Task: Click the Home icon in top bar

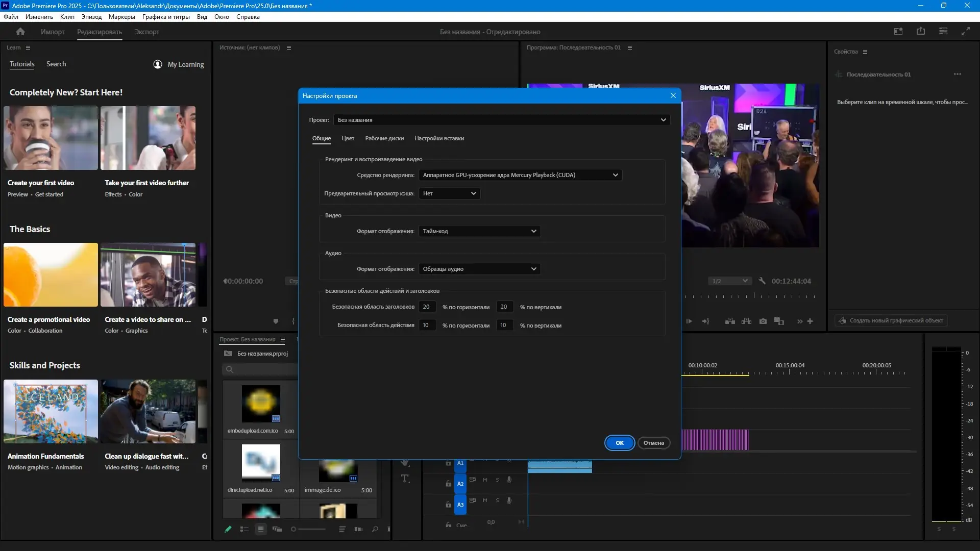Action: pos(20,32)
